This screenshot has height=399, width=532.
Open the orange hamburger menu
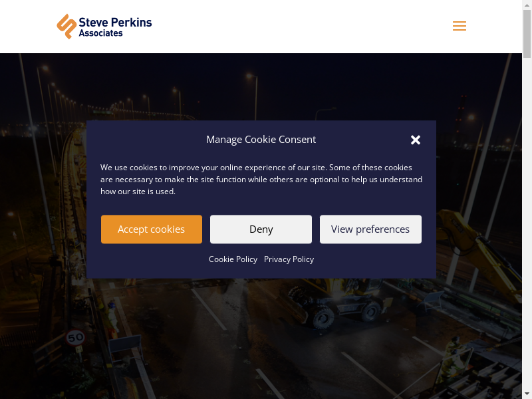click(460, 26)
